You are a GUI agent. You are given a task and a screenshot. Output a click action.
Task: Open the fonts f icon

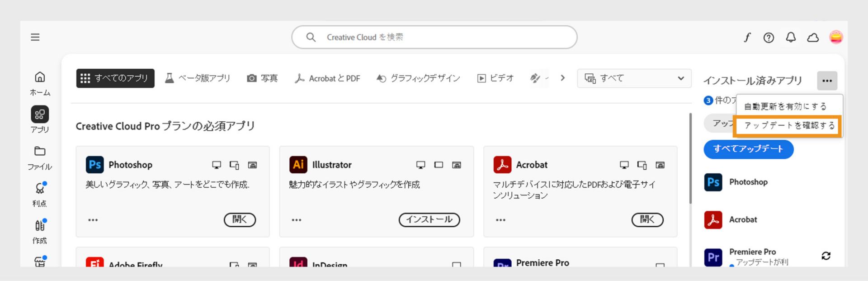point(747,38)
